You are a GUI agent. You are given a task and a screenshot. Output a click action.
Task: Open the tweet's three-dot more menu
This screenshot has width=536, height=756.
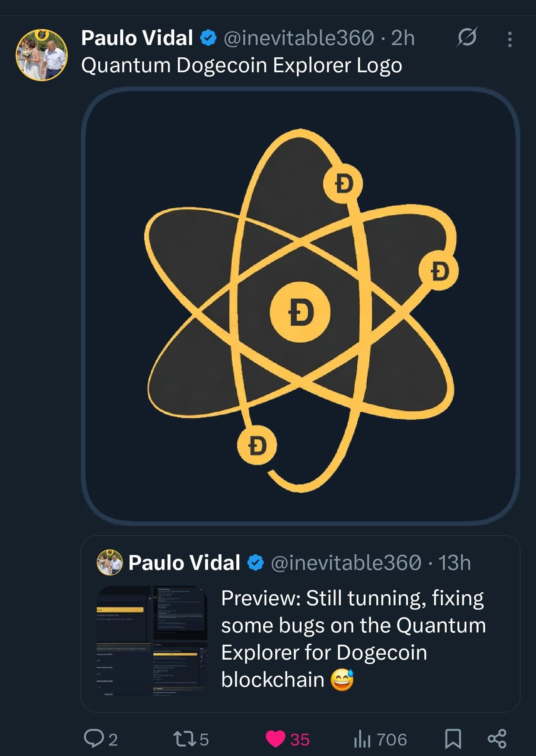tap(510, 39)
